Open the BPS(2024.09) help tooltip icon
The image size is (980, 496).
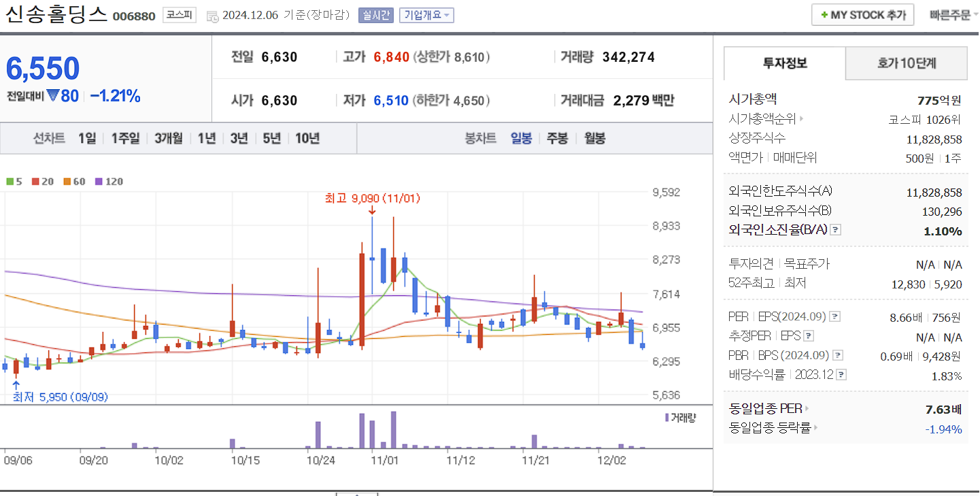click(x=838, y=354)
